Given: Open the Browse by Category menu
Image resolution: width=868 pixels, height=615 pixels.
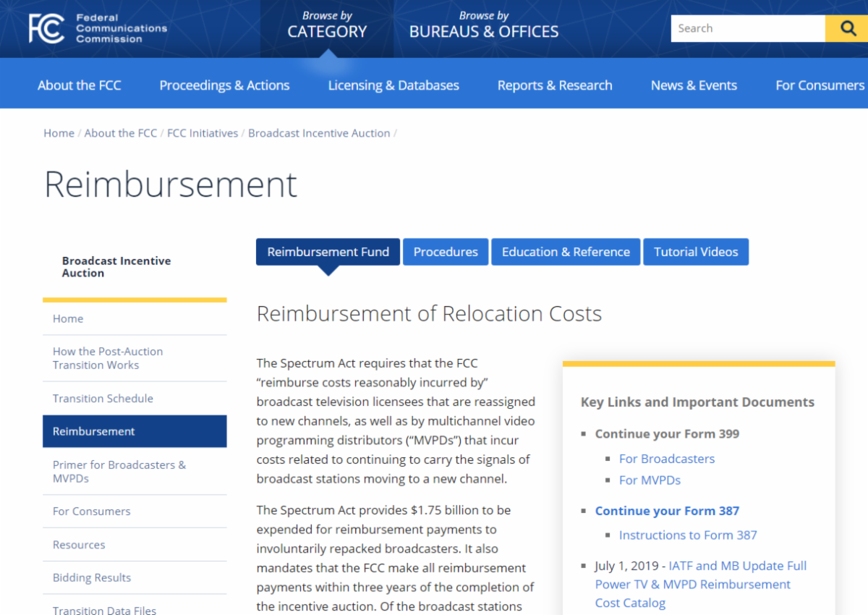Looking at the screenshot, I should pos(327,25).
